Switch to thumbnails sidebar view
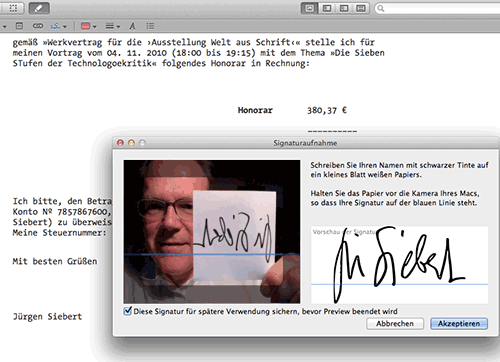 tap(327, 8)
